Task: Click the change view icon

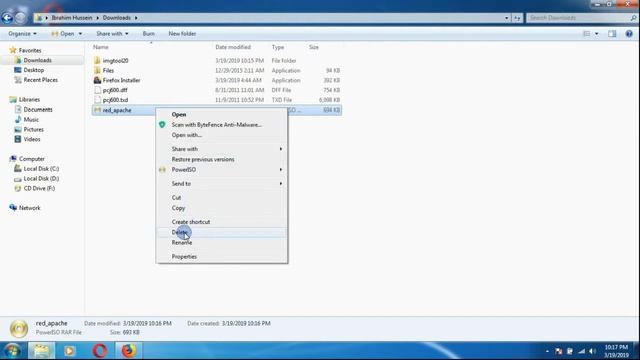Action: coord(587,34)
